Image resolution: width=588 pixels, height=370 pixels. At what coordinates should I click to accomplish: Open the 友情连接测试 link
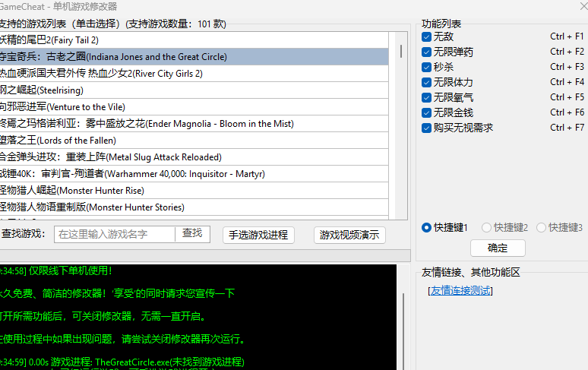460,291
